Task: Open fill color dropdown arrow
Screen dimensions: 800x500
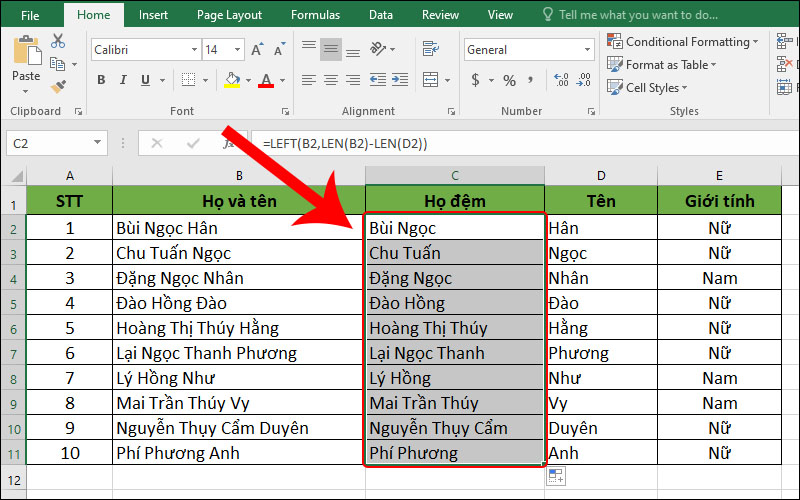Action: [x=248, y=80]
